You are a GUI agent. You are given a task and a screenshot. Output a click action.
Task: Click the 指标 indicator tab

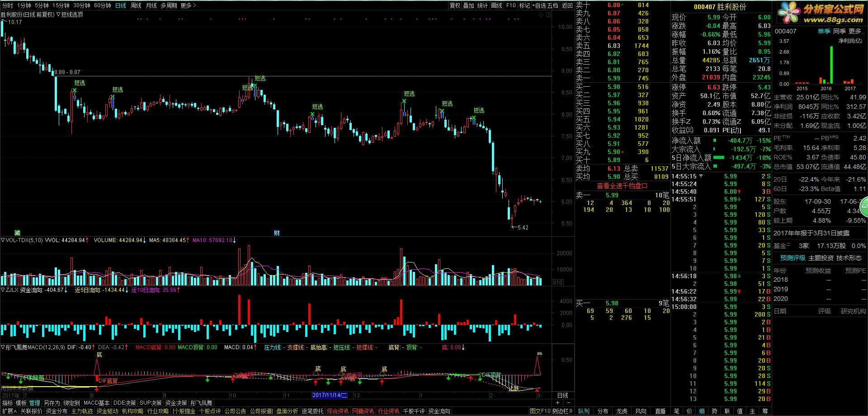(8, 403)
